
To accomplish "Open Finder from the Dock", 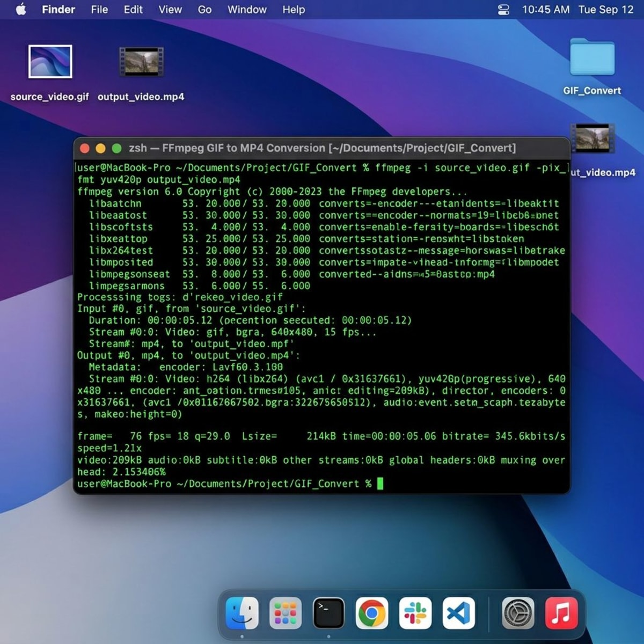I will 243,612.
